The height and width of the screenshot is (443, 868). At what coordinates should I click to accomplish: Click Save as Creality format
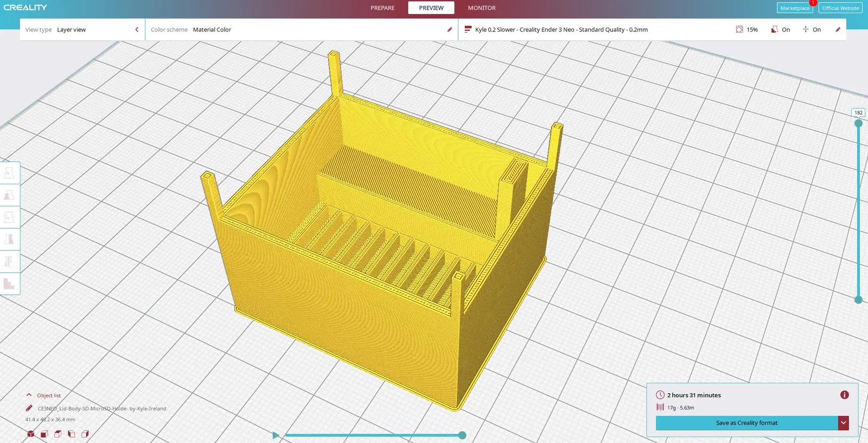coord(746,423)
